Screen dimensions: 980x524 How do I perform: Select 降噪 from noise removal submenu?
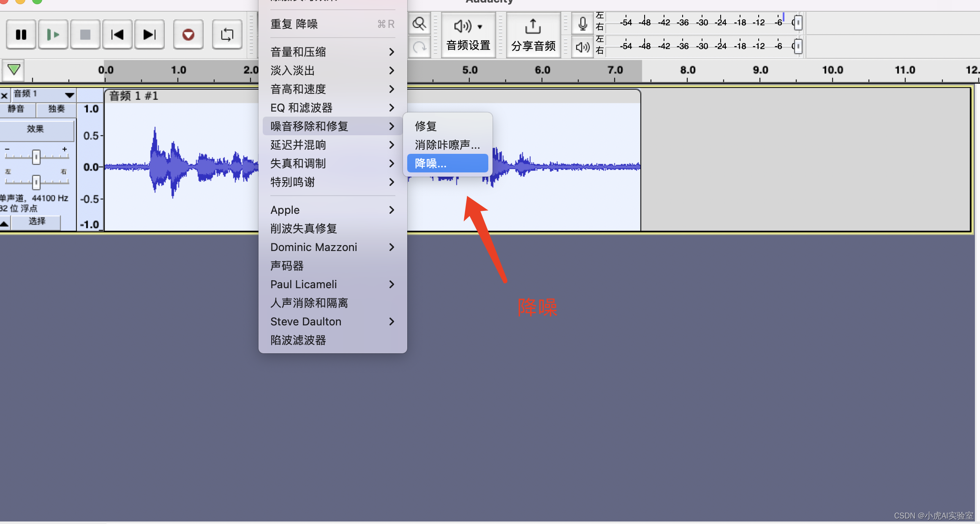(446, 164)
